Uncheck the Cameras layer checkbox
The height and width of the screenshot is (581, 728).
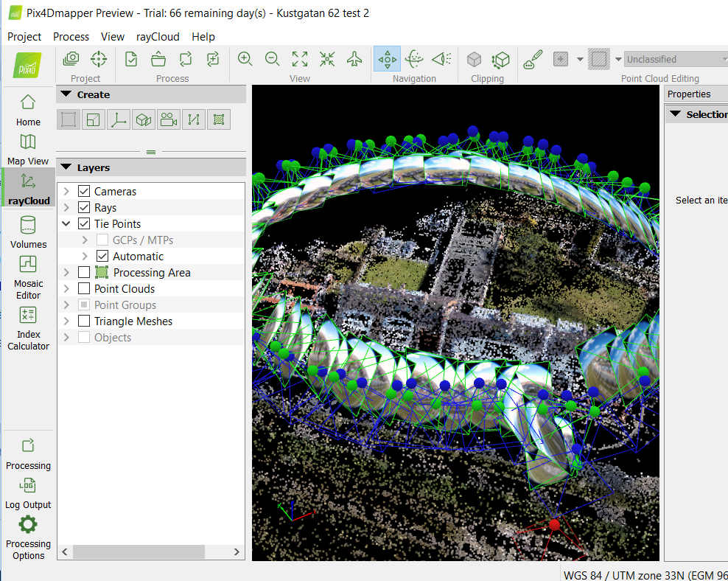click(84, 191)
